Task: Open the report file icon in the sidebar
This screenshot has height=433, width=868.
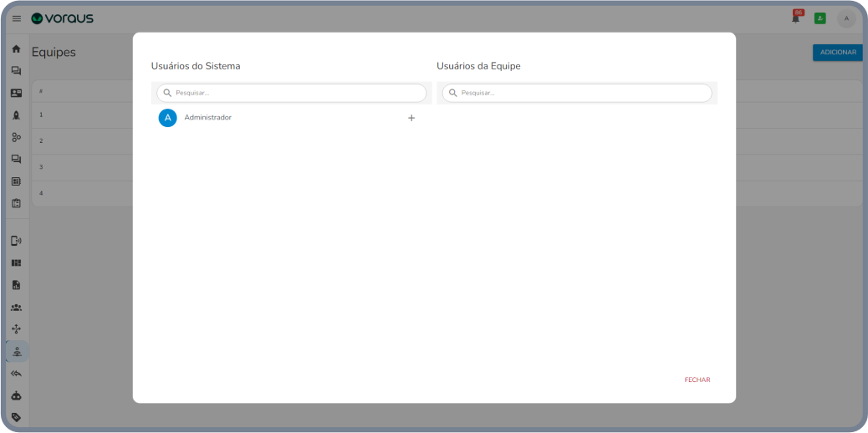Action: point(16,285)
